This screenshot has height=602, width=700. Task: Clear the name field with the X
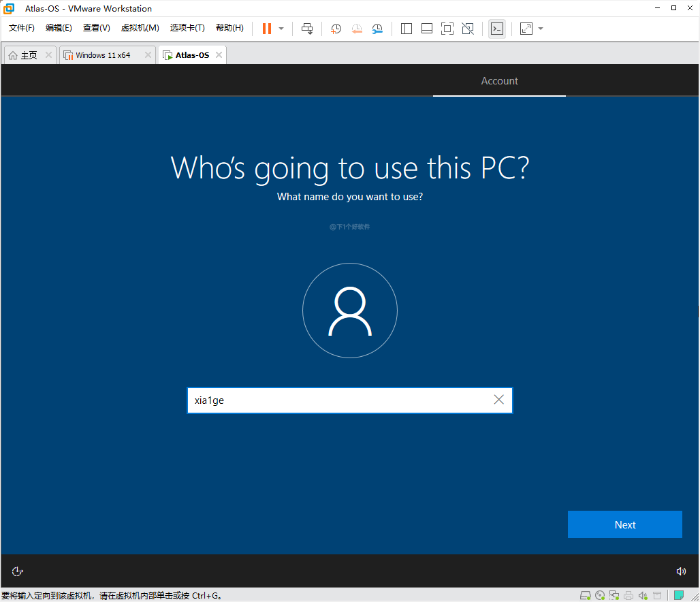(x=498, y=400)
